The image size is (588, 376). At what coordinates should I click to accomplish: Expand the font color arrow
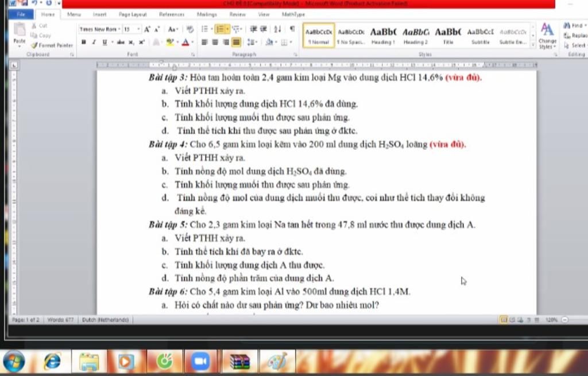pos(192,42)
